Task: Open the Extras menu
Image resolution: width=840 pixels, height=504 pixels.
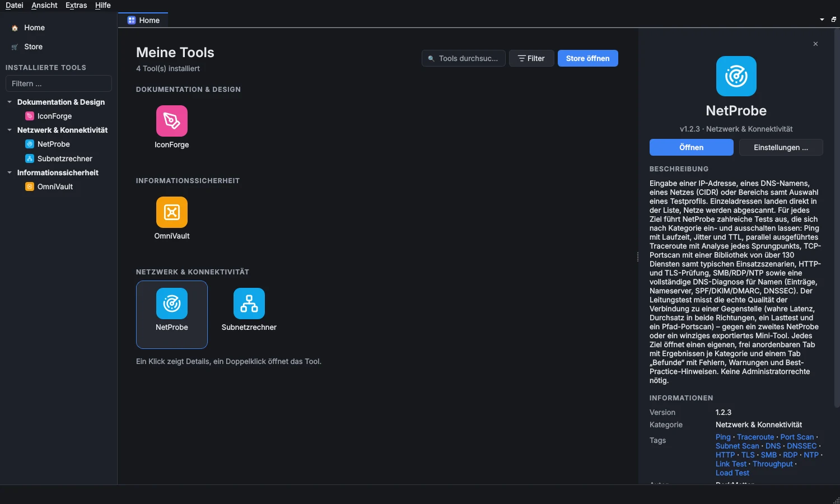Action: coord(76,5)
